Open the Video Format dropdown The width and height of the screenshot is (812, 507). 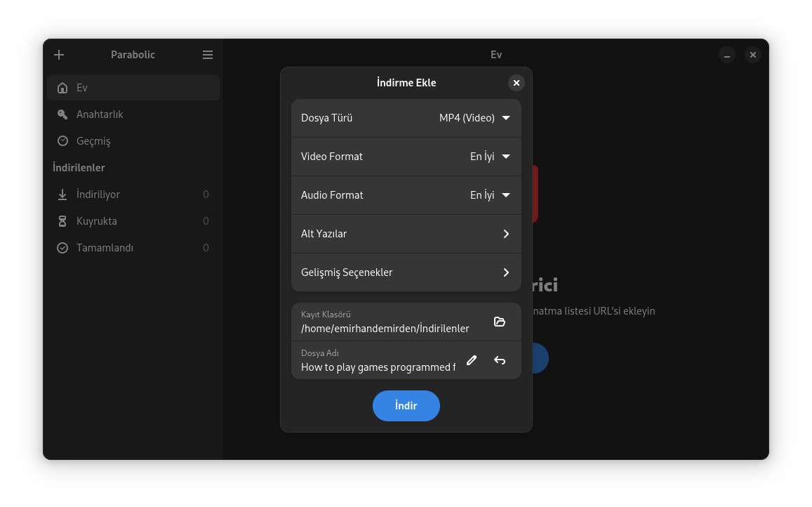tap(489, 157)
